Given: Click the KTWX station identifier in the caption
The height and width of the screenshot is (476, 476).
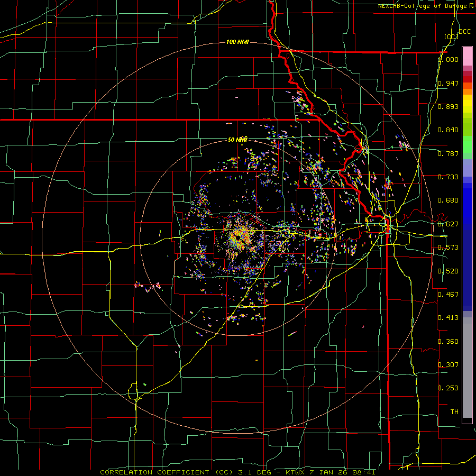Looking at the screenshot, I should [295, 472].
